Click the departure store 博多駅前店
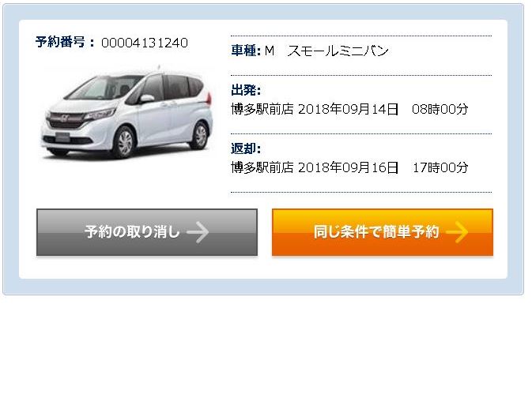This screenshot has width=532, height=398. (x=262, y=109)
